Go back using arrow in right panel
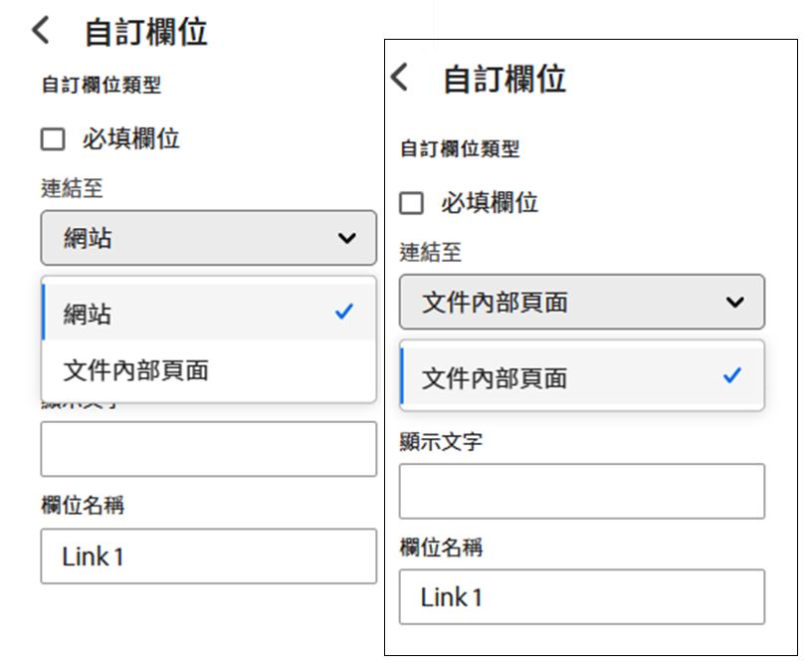The height and width of the screenshot is (671, 812). coord(399,78)
